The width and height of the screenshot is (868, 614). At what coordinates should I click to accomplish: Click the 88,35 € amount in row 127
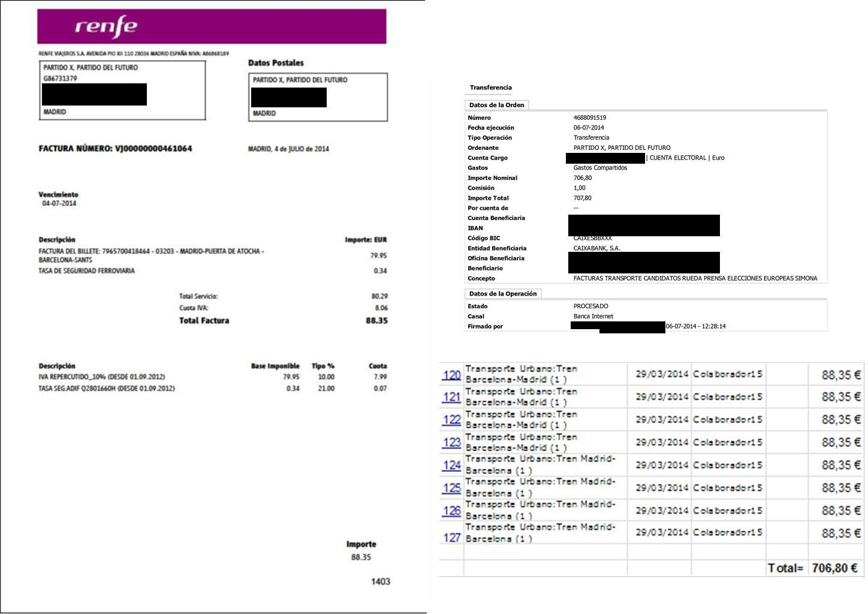coord(842,533)
